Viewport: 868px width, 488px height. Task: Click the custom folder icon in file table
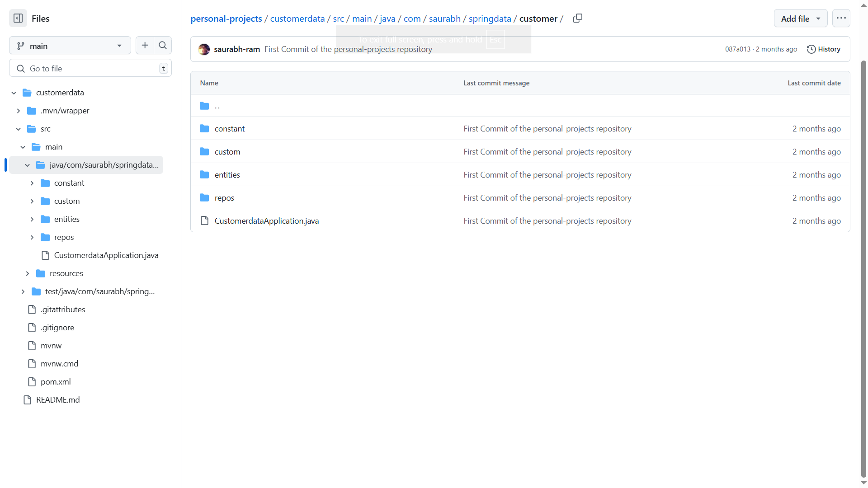pyautogui.click(x=204, y=152)
